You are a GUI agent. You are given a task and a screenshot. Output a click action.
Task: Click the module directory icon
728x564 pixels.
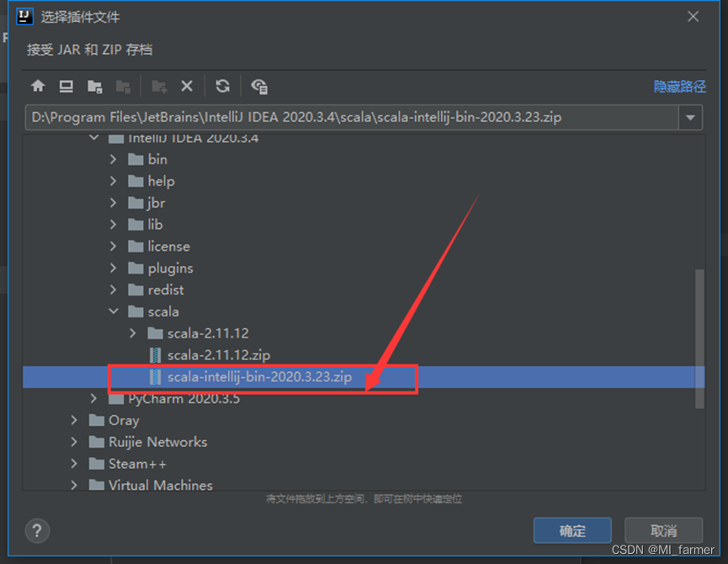pyautogui.click(x=123, y=86)
